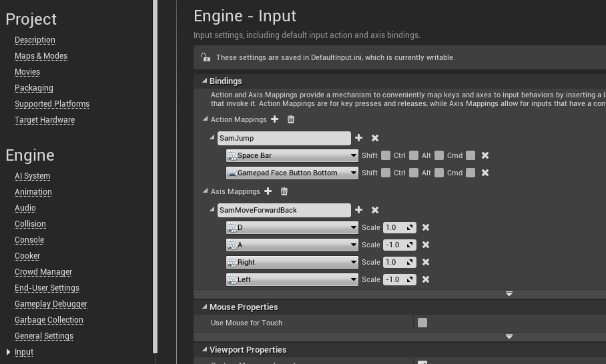Add a new Axis Mapping with plus icon
The width and height of the screenshot is (606, 364).
[268, 191]
